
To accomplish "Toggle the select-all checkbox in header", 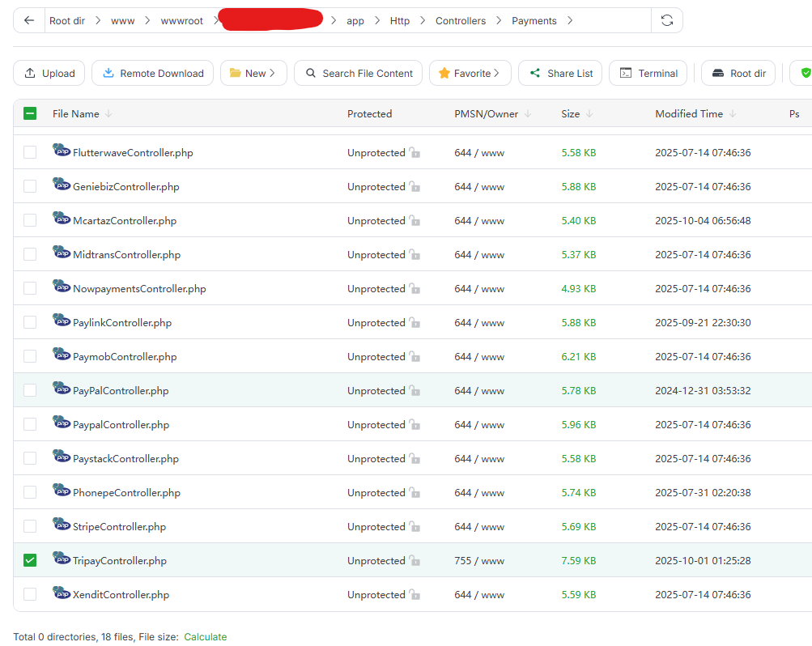I will (30, 114).
